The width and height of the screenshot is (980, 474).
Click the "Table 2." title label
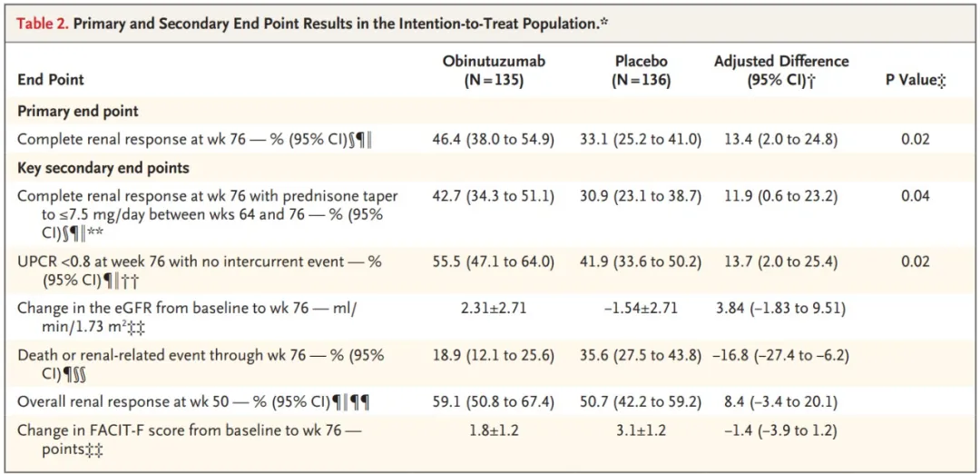43,23
